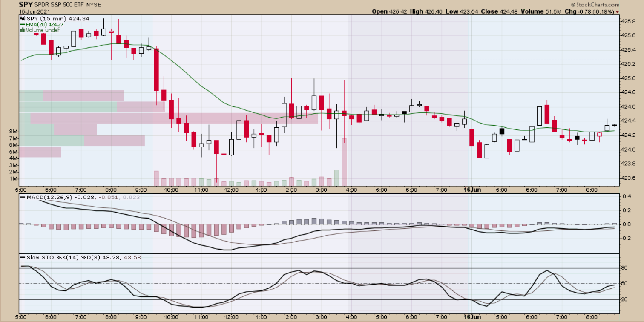Click the candlestick icon before SPY (15 min)
This screenshot has height=322, width=644.
point(23,19)
